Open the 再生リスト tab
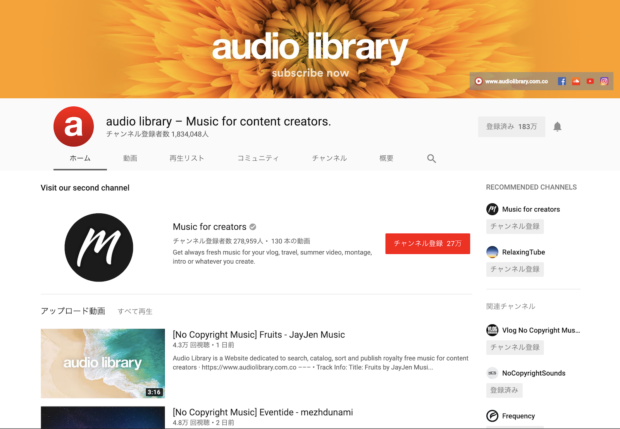Viewport: 620px width, 429px height. [186, 158]
